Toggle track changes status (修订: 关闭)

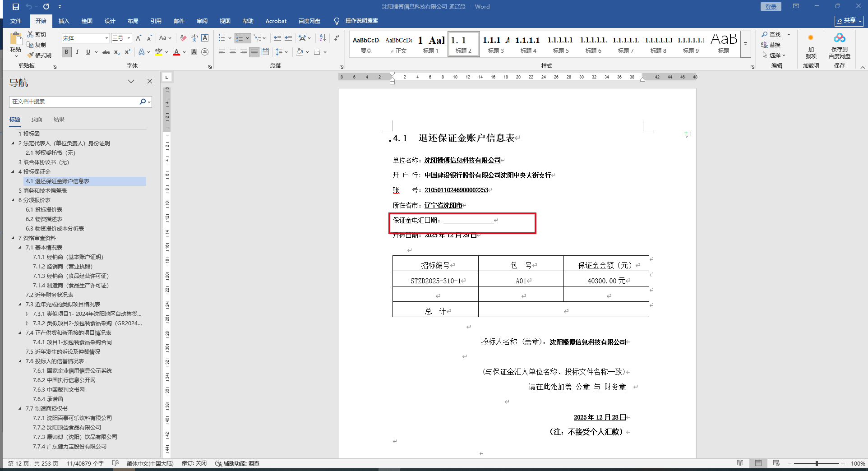(x=194, y=463)
